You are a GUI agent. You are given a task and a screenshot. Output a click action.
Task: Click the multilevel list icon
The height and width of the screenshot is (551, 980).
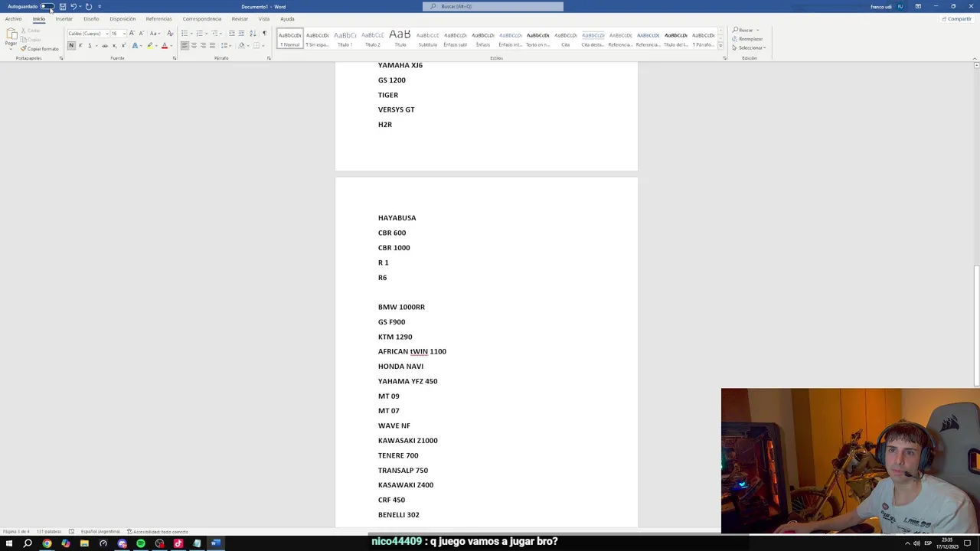coord(214,34)
